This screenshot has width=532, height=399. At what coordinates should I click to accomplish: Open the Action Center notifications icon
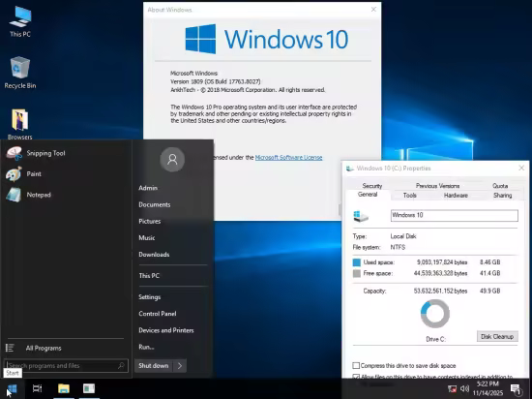click(516, 389)
